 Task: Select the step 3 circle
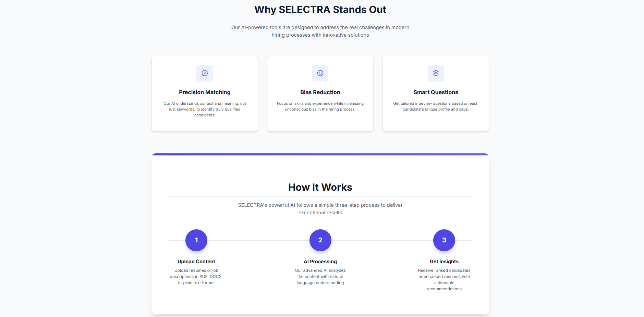click(444, 240)
